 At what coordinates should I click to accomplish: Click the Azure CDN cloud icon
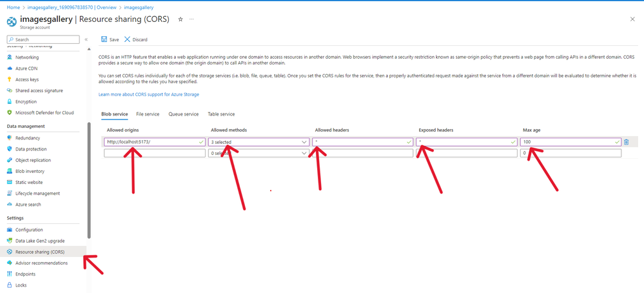tap(10, 68)
